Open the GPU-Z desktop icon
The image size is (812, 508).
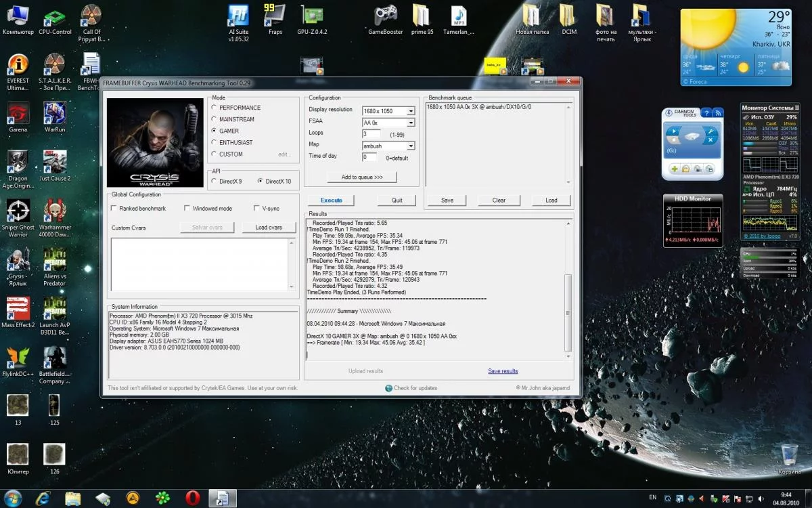312,15
